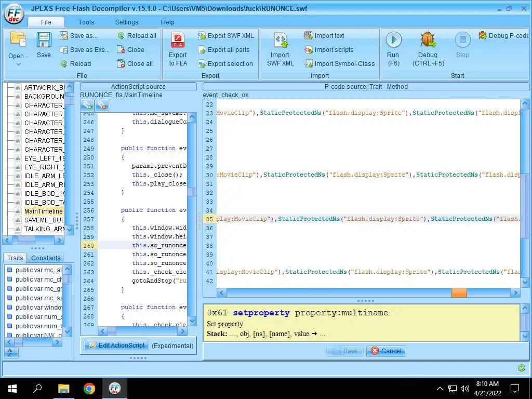Viewport: 532px width, 399px height.
Task: Expand the Open recent files arrow
Action: tap(18, 64)
